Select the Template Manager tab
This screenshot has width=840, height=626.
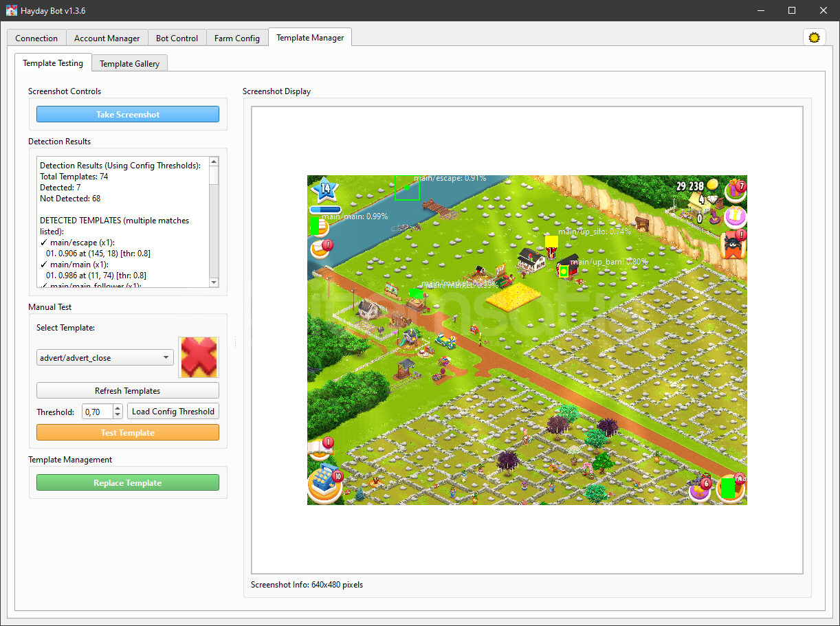[x=310, y=38]
